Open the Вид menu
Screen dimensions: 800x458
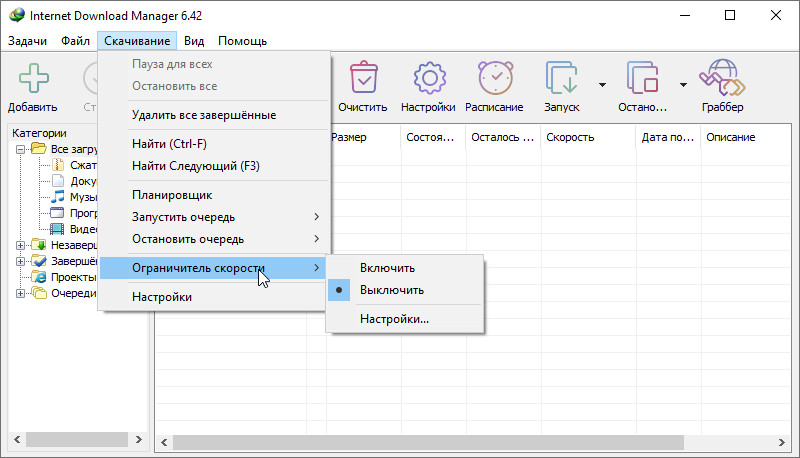(193, 41)
